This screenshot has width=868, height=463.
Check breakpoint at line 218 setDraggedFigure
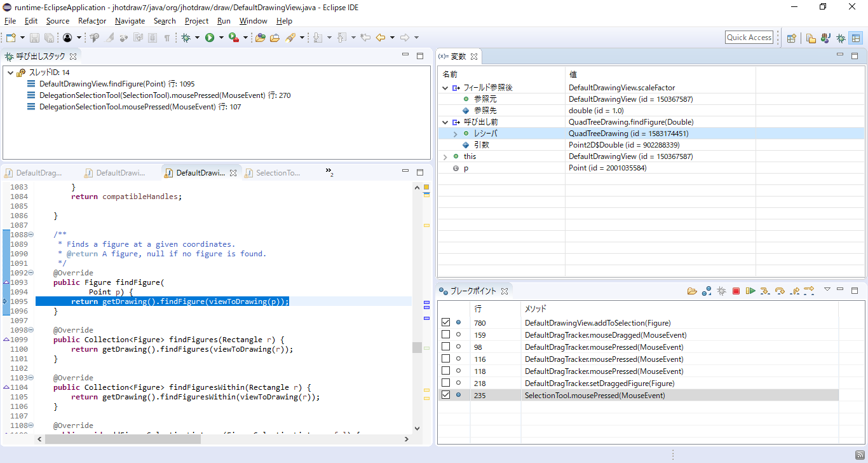446,384
